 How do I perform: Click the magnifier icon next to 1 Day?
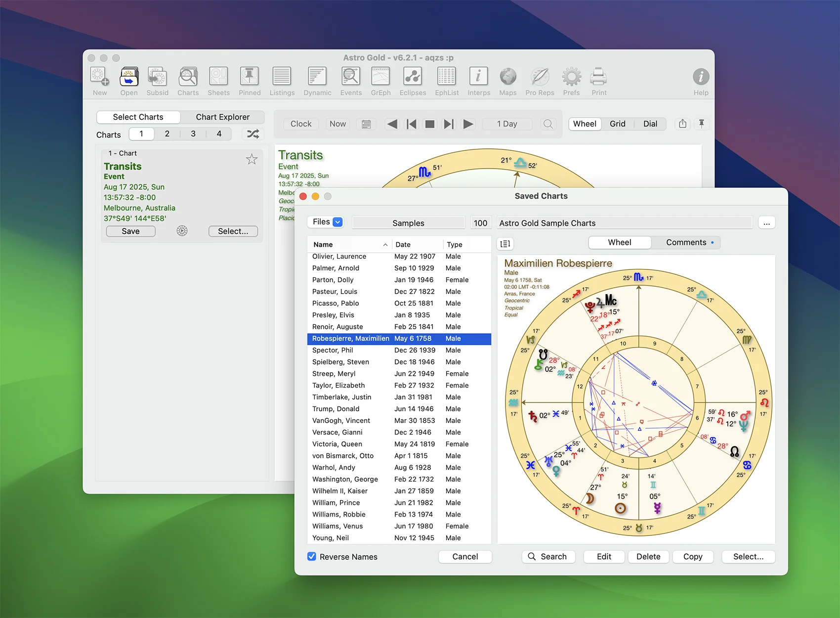pos(548,124)
